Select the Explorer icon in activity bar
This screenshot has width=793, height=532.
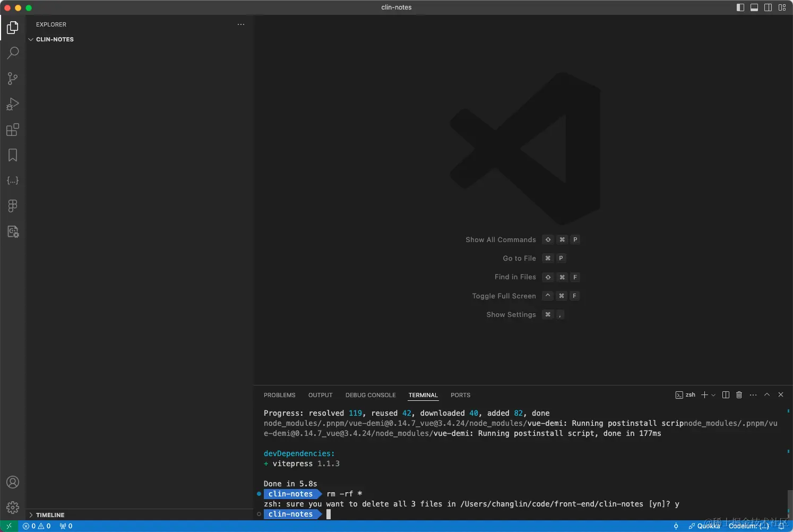(13, 28)
